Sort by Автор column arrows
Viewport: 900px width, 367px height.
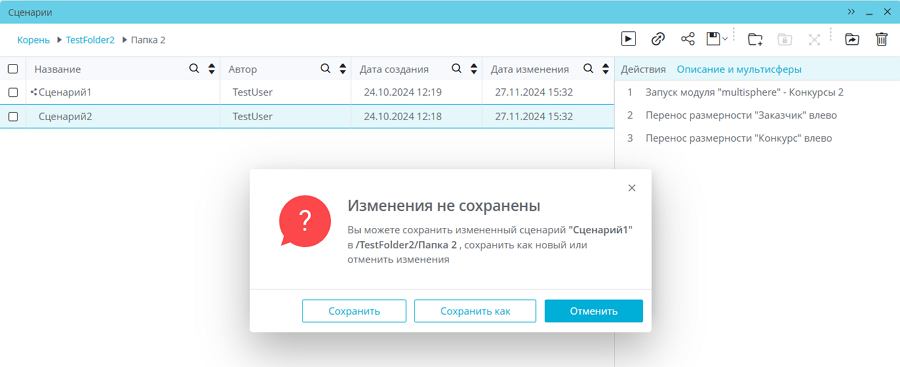[x=343, y=69]
